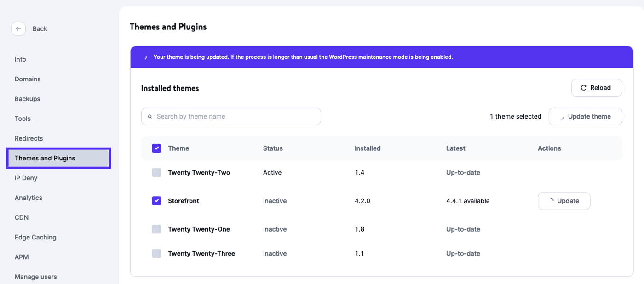
Task: Select the Twenty Twenty-Two theme checkbox
Action: [x=156, y=173]
